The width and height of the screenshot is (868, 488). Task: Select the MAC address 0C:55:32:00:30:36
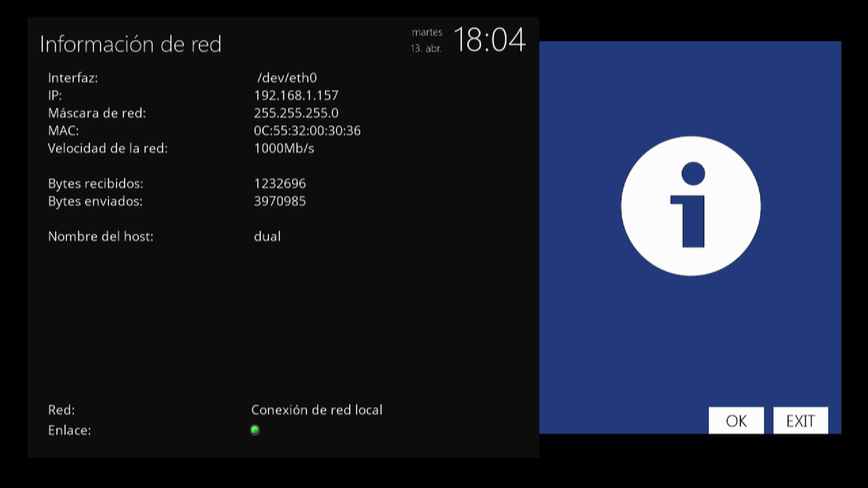(x=307, y=131)
